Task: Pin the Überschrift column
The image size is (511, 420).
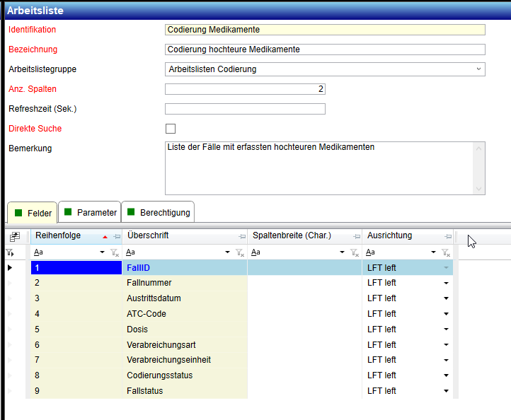Action: (x=242, y=236)
